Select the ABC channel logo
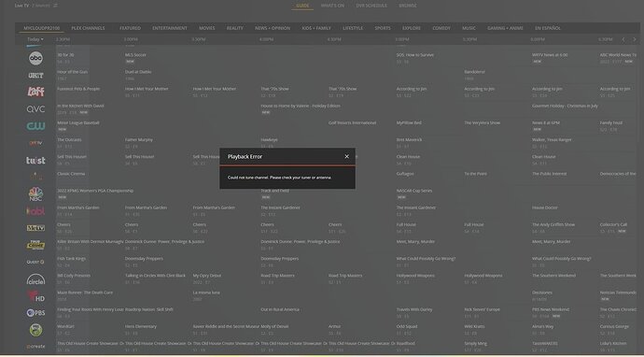644x357 pixels. pos(35,58)
